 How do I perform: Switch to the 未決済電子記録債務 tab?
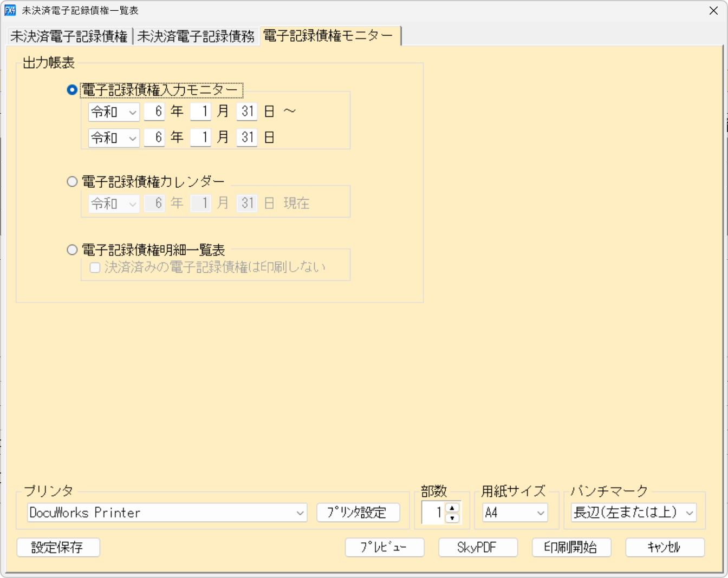[x=196, y=37]
